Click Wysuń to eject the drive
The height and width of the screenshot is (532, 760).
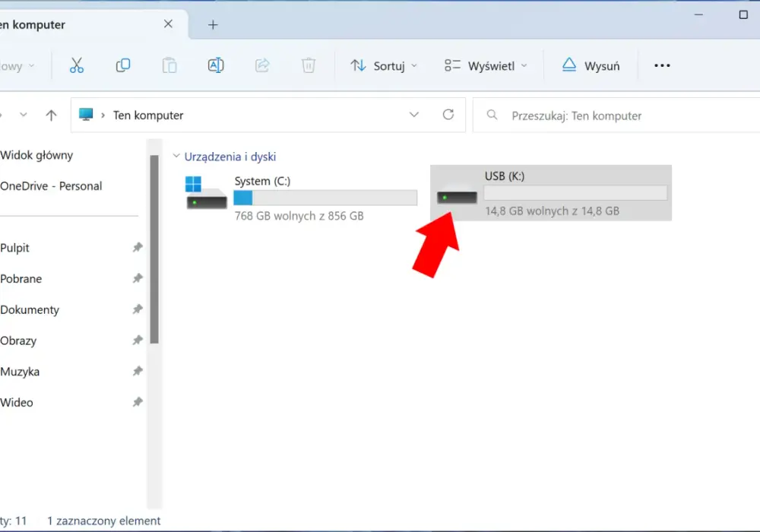(x=591, y=66)
